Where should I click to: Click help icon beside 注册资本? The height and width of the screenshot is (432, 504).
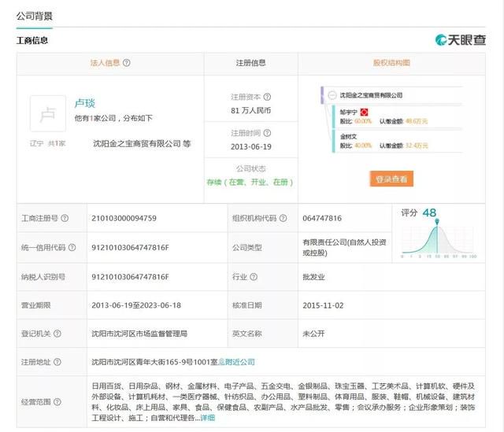267,97
